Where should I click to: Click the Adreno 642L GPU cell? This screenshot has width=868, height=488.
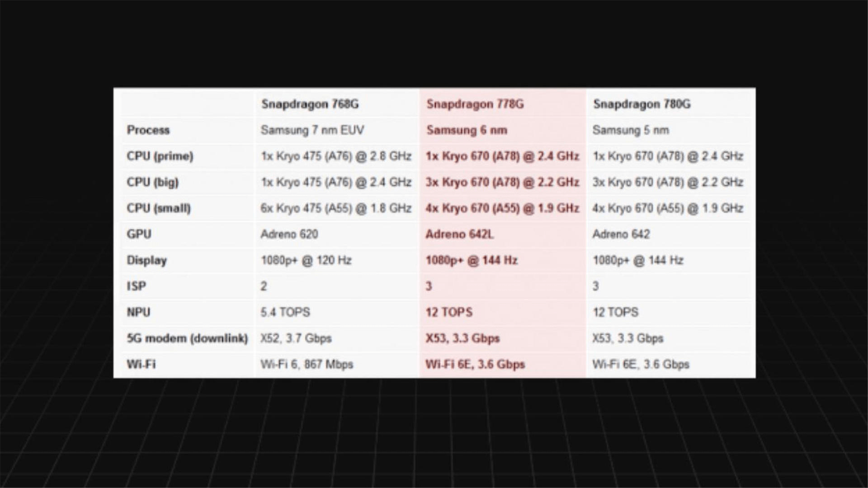460,234
